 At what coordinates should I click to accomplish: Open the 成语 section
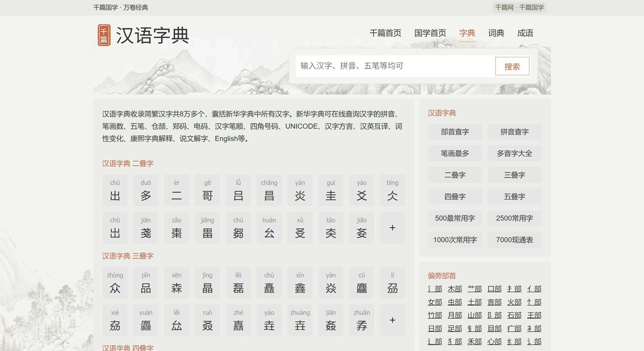click(525, 33)
